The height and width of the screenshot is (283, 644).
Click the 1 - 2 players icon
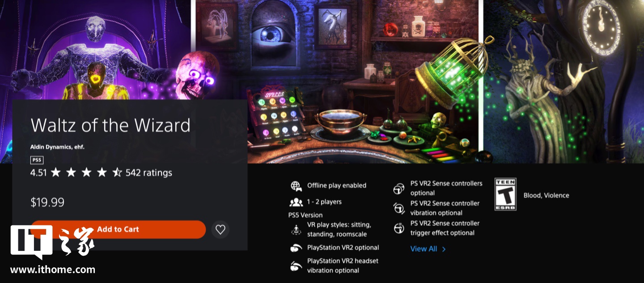[296, 202]
